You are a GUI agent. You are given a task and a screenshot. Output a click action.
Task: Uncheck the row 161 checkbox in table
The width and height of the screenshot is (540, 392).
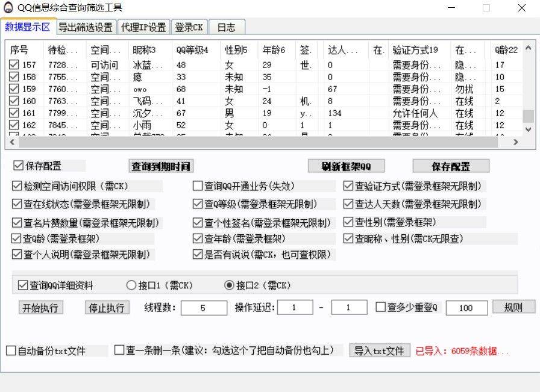(14, 113)
